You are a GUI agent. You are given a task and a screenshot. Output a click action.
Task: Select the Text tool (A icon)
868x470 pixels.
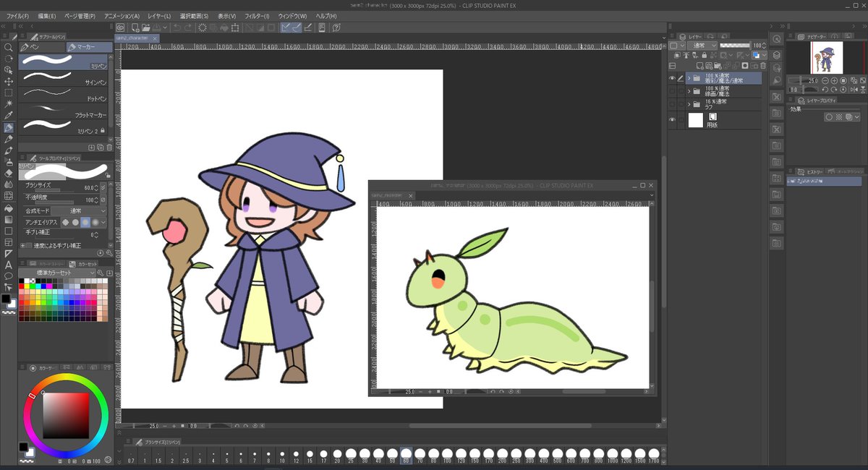[x=8, y=265]
